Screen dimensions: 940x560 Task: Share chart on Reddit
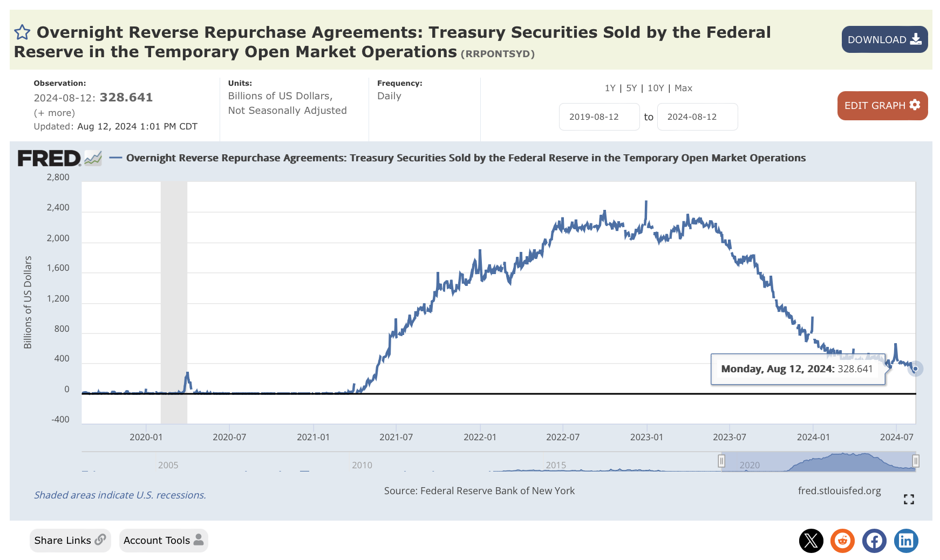point(842,541)
